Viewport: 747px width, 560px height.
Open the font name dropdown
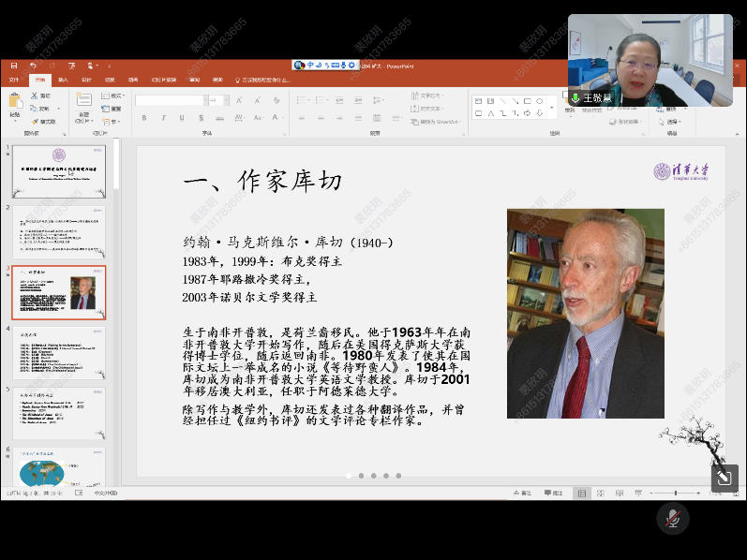(202, 100)
